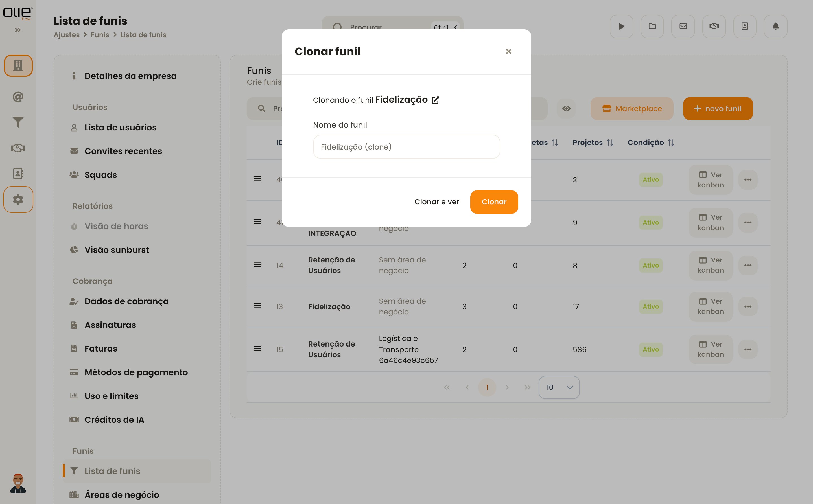
Task: Open more options for the 2-project row
Action: [748, 180]
